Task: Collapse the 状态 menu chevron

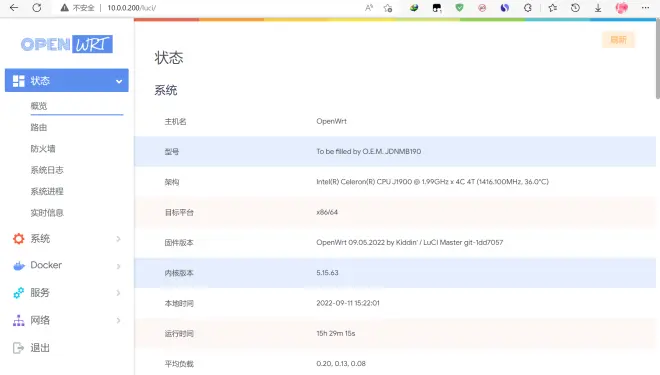Action: click(x=119, y=81)
